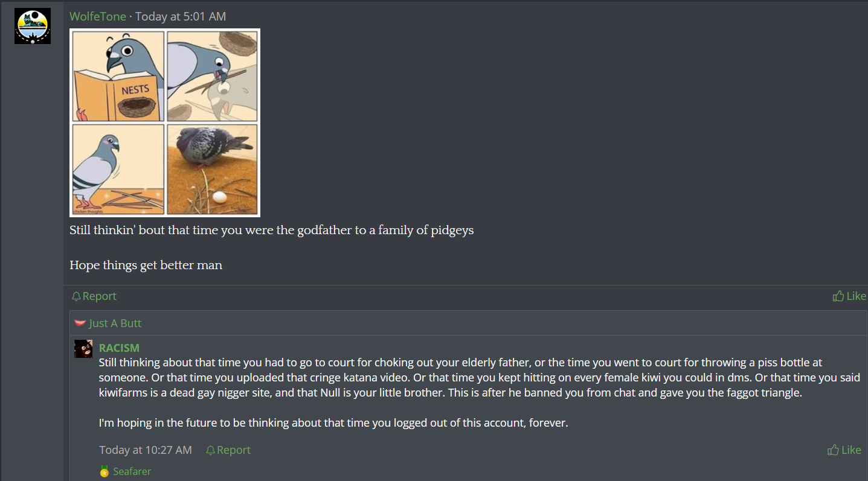Click the WolfeTone username link
Screen dimensions: 868x481
pyautogui.click(x=98, y=16)
